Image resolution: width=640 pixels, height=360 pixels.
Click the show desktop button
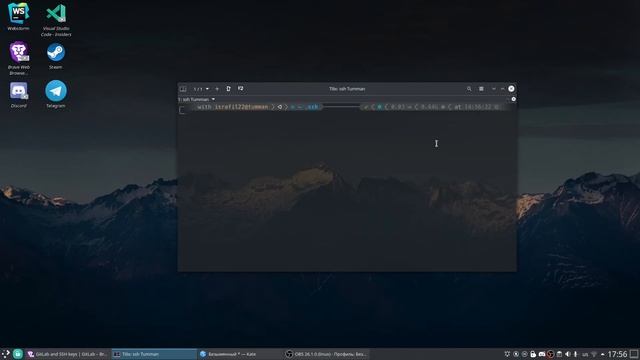[634, 354]
